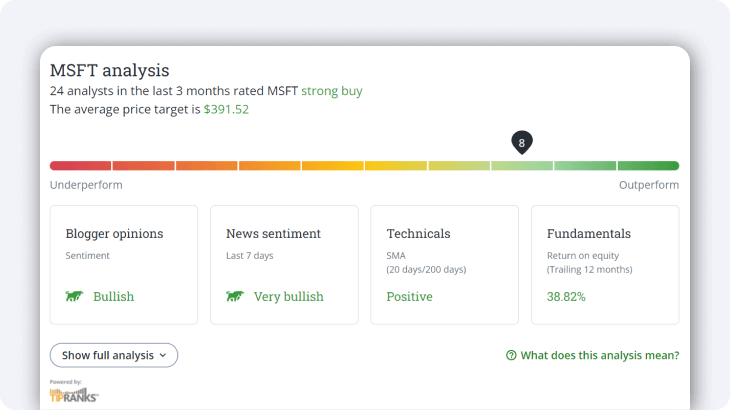
Task: Click the TipRanks logo
Action: [74, 393]
